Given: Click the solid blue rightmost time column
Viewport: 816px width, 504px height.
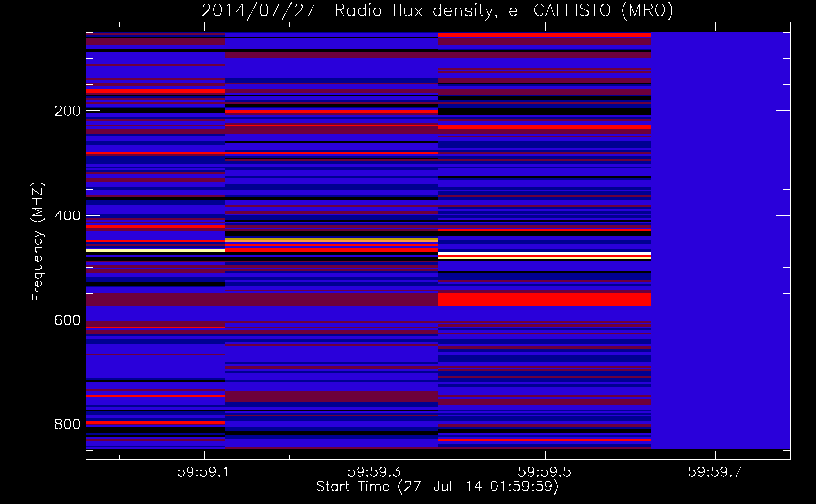Looking at the screenshot, I should click(721, 240).
